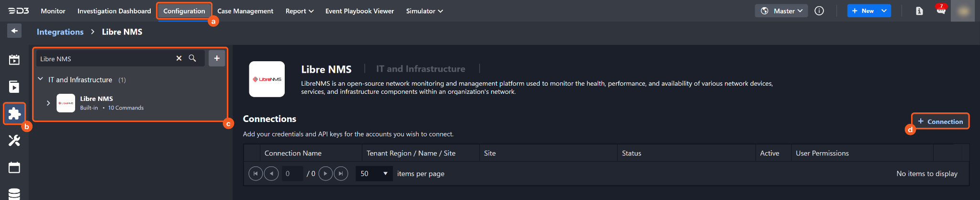Open the Report menu

[300, 11]
